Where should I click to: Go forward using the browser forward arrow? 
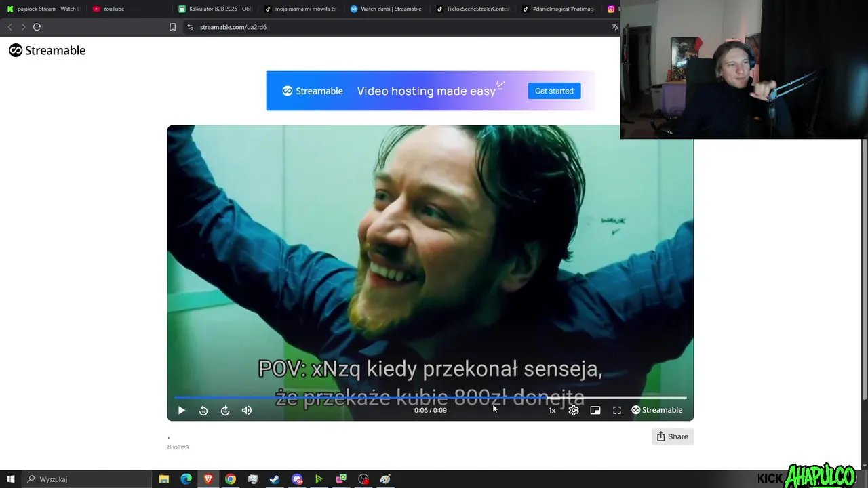(23, 27)
